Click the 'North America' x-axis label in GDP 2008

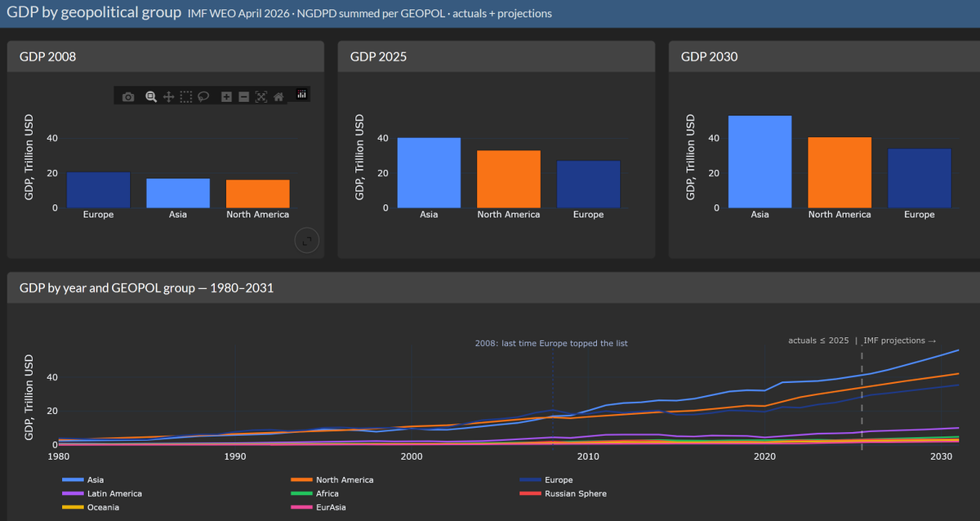(258, 215)
